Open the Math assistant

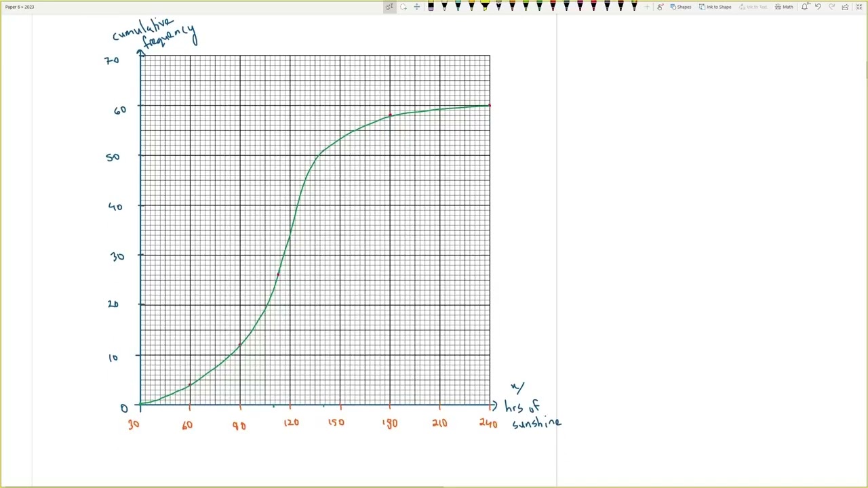point(784,7)
